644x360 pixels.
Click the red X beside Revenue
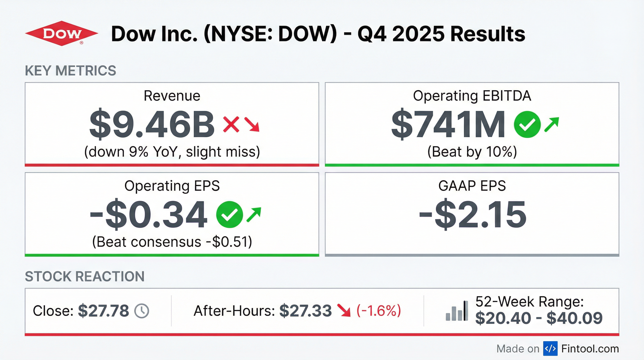(x=231, y=124)
